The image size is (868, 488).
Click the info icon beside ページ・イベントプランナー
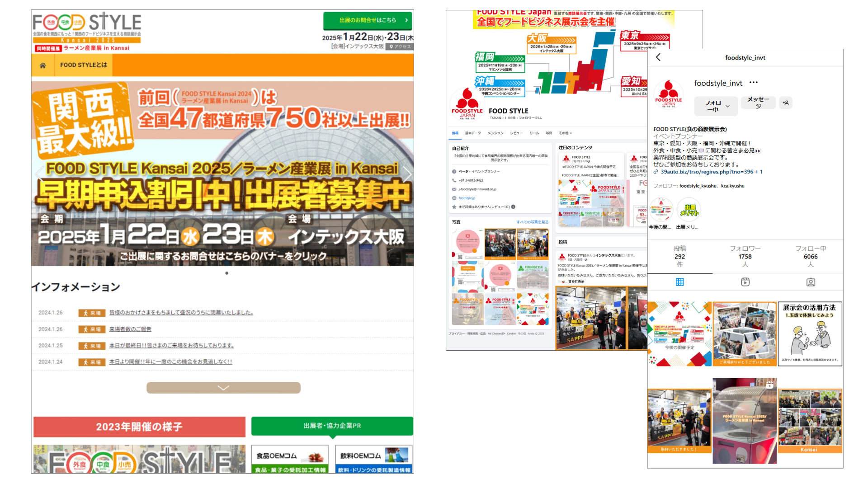(x=454, y=171)
